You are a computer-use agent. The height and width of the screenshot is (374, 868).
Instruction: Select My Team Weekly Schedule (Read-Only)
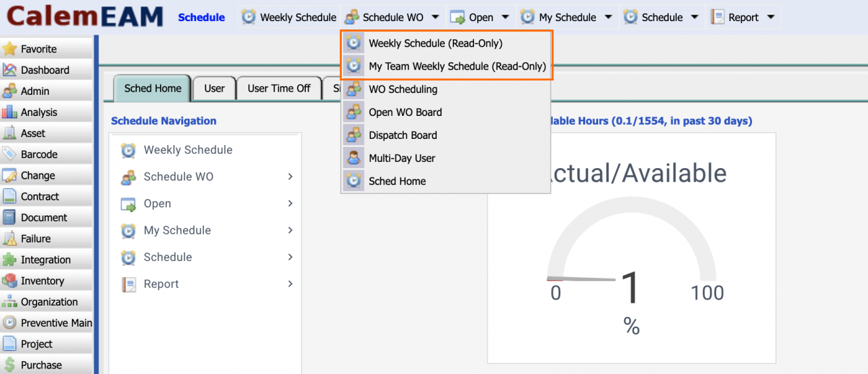[x=447, y=66]
